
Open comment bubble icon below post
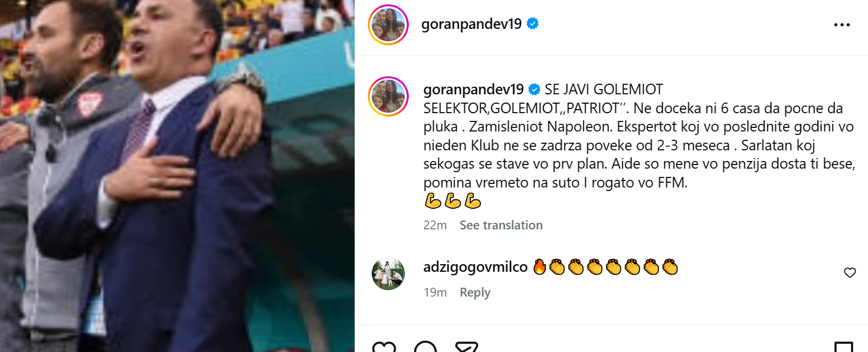425,347
